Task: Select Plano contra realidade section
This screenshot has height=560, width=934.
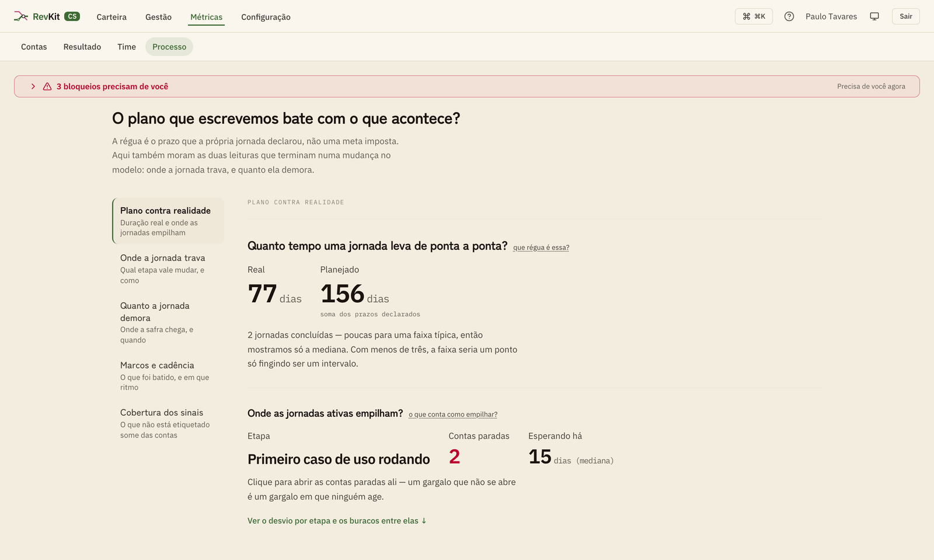Action: 168,221
